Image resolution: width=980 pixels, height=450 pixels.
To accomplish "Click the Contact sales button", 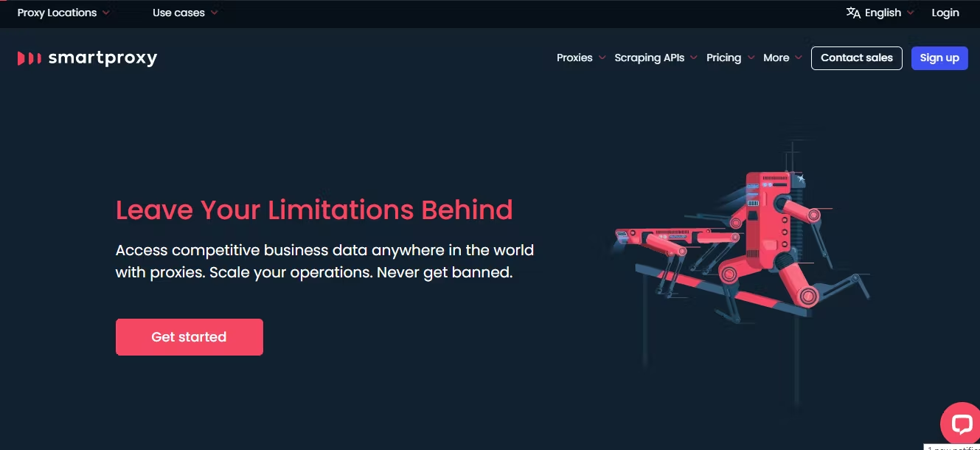I will point(857,58).
